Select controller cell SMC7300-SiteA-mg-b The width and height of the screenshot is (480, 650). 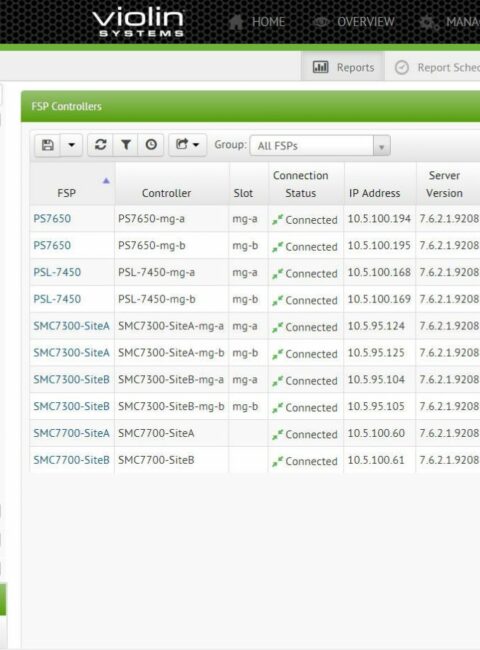coord(171,353)
